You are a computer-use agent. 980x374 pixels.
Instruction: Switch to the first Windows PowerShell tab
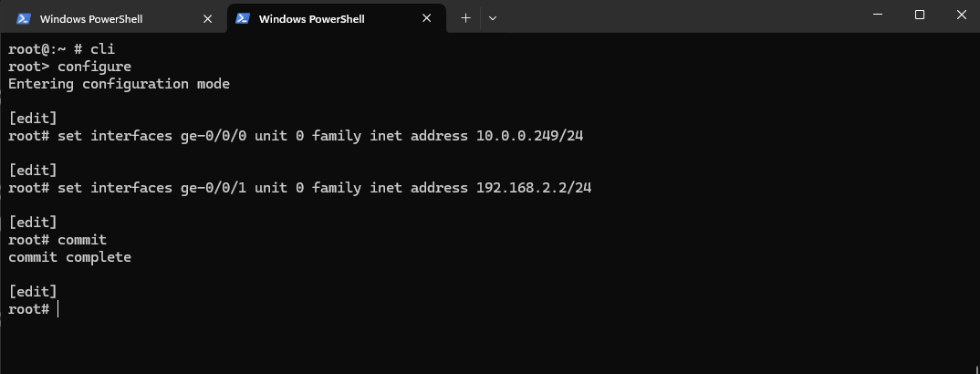pos(91,19)
